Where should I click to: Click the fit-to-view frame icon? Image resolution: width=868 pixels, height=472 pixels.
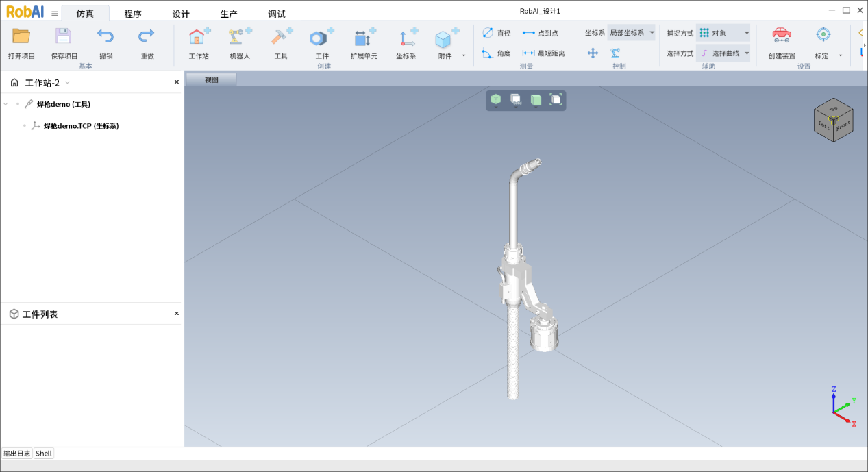pyautogui.click(x=556, y=100)
